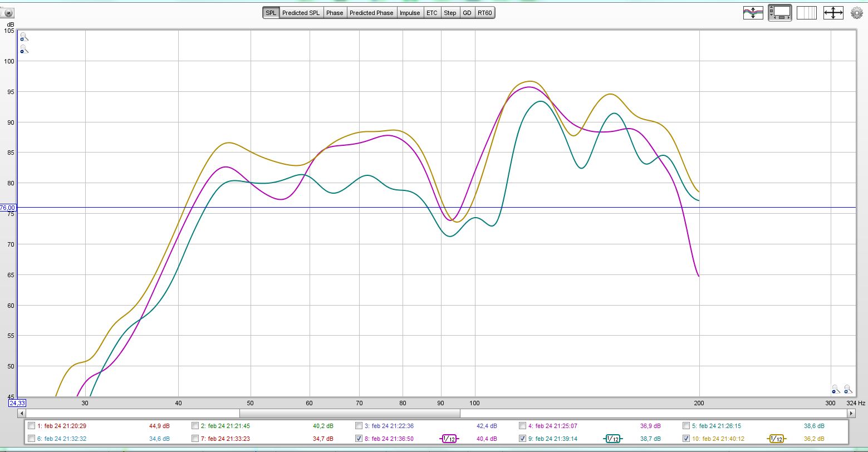Click the separate traces icon
Image resolution: width=868 pixels, height=452 pixels.
(753, 13)
